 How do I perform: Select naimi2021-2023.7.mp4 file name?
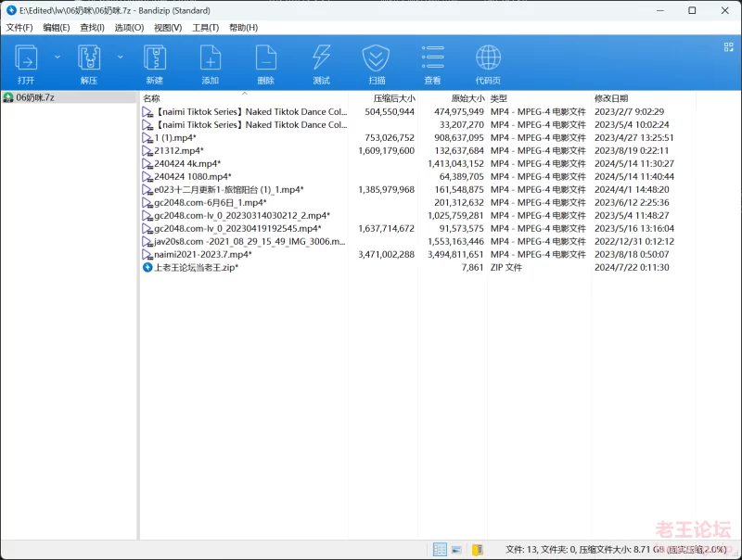pyautogui.click(x=203, y=254)
